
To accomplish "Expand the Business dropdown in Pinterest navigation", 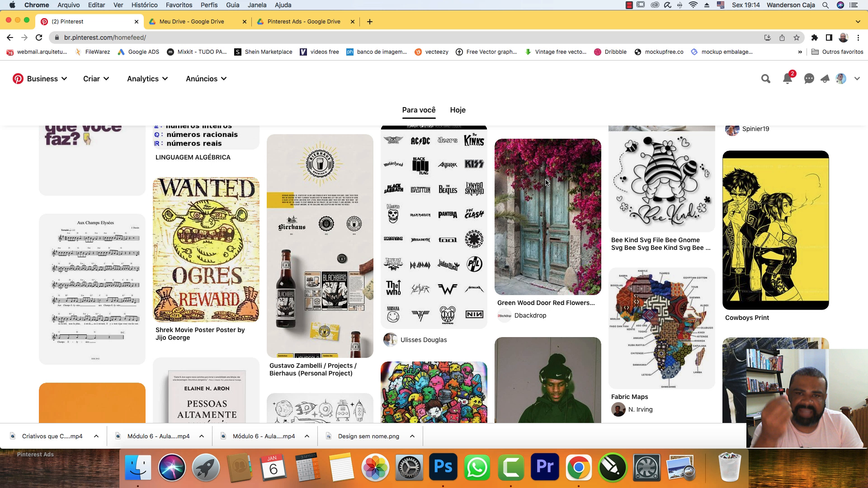I will pos(44,78).
